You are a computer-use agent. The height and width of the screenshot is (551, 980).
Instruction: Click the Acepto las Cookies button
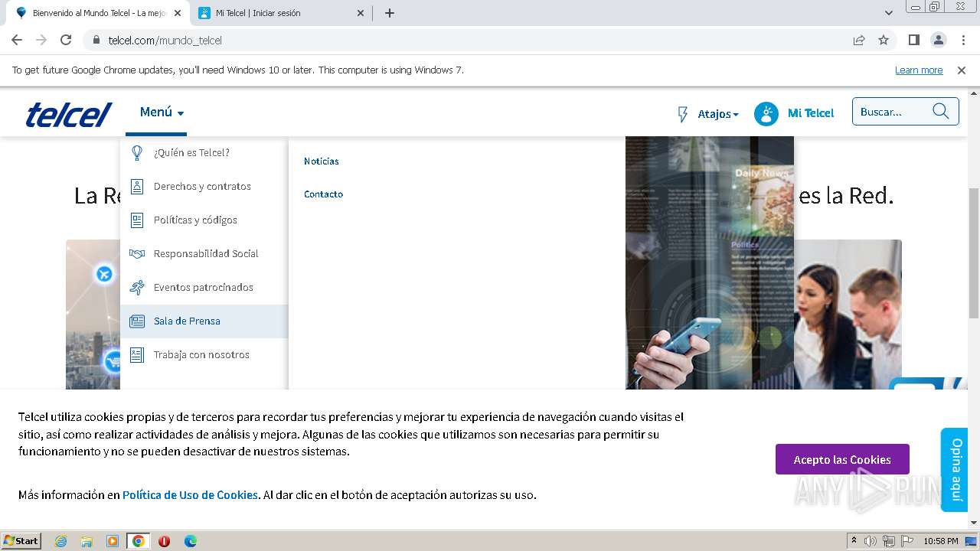tap(842, 459)
